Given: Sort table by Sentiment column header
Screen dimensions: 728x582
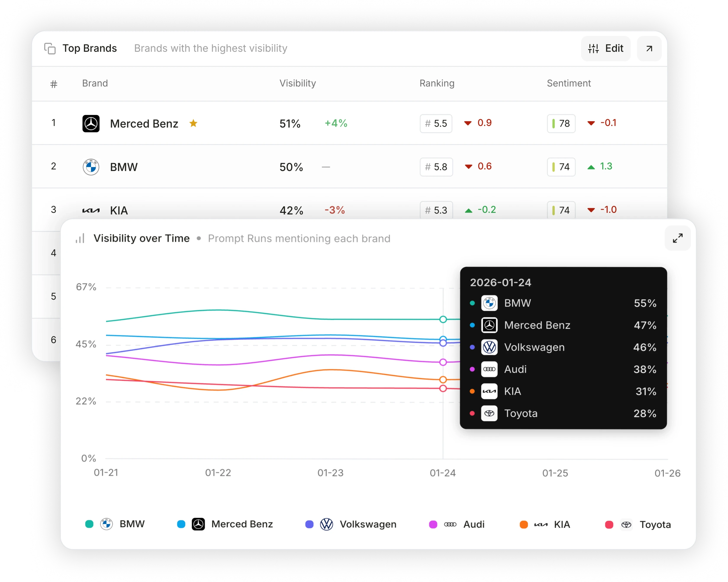Looking at the screenshot, I should coord(569,83).
